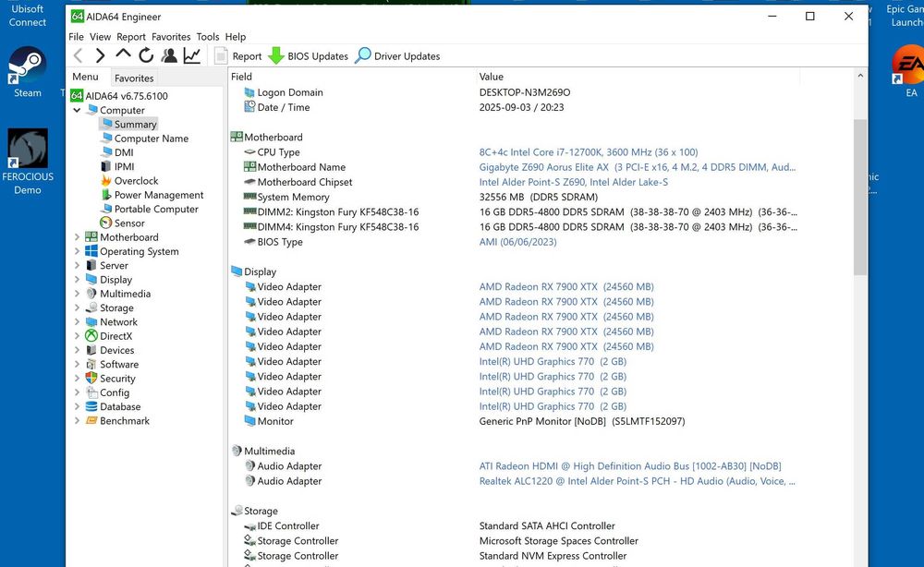Viewport: 924px width, 567px height.
Task: Open the graph icon in the toolbar
Action: (192, 56)
